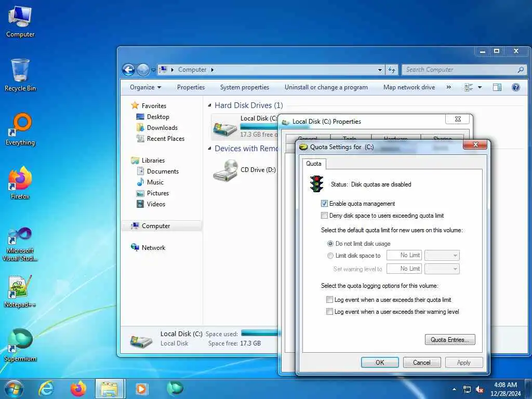Click Apply in Quota Settings

[x=464, y=362]
